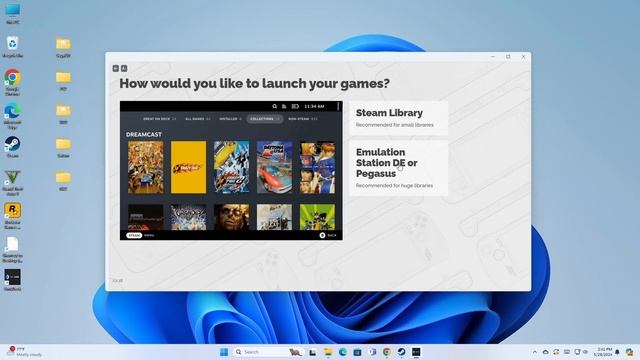Screen dimensions: 640x360
Task: Click the OneDrive cloud tray icon
Action: [x=545, y=352]
